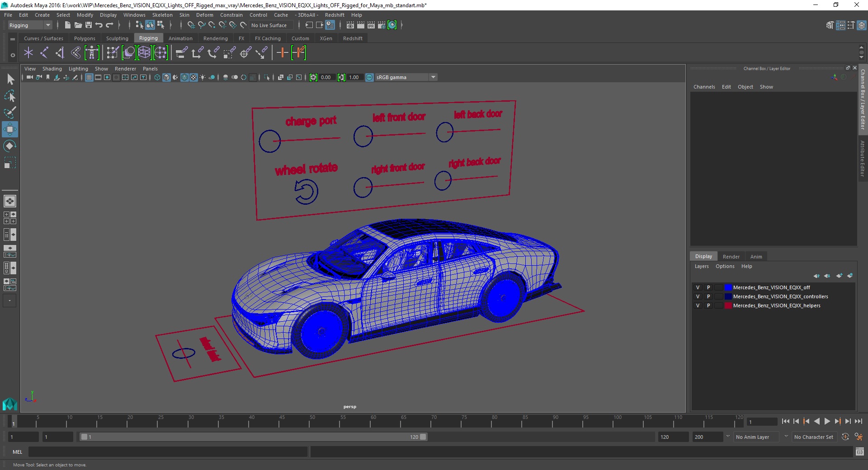The width and height of the screenshot is (868, 470).
Task: Select the arrow Select tool
Action: [10, 80]
